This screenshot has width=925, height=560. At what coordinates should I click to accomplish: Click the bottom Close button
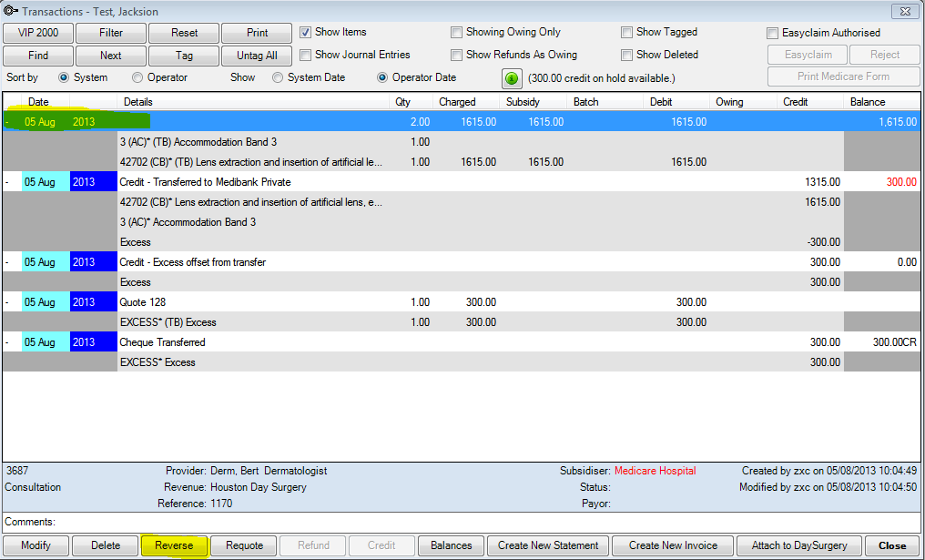click(892, 545)
